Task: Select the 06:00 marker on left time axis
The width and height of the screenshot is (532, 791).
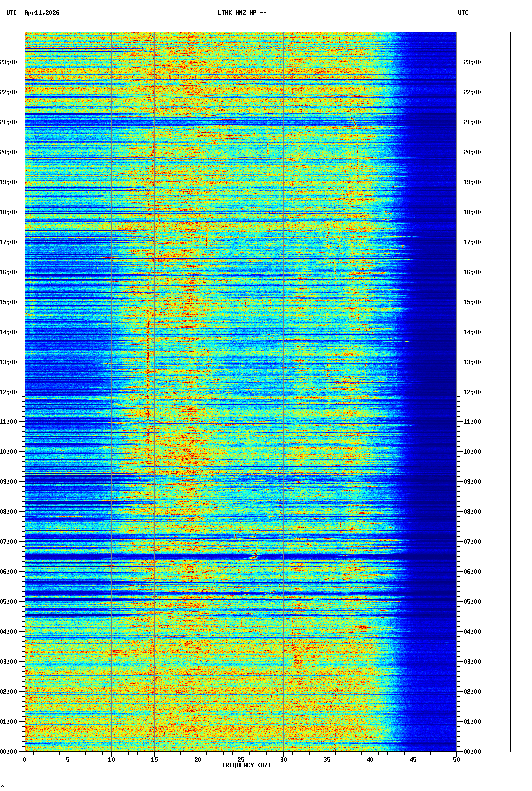Action: (x=9, y=572)
